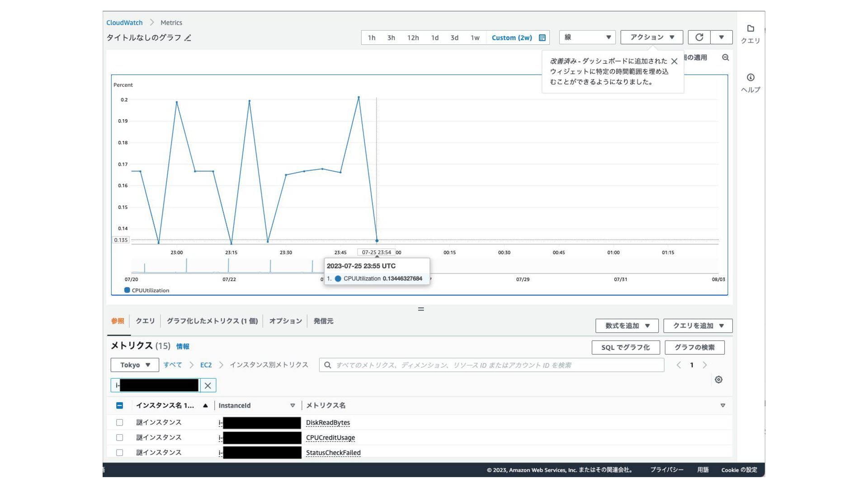
Task: Switch to グラフ化したメトリクス tab
Action: 212,321
